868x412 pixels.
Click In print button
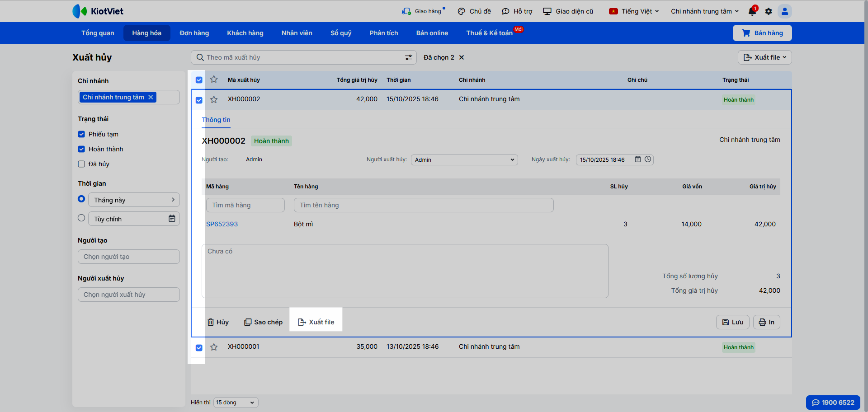tap(767, 322)
